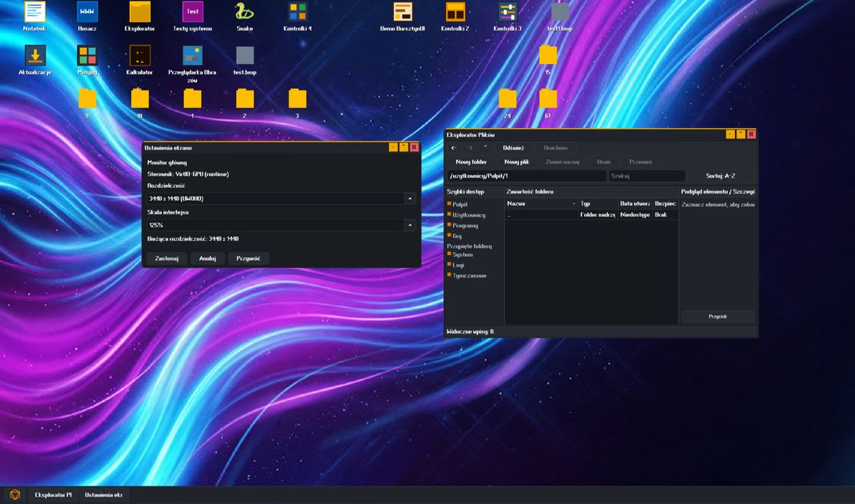The width and height of the screenshot is (855, 504).
Task: Create a file with Nowy plik
Action: pos(516,162)
